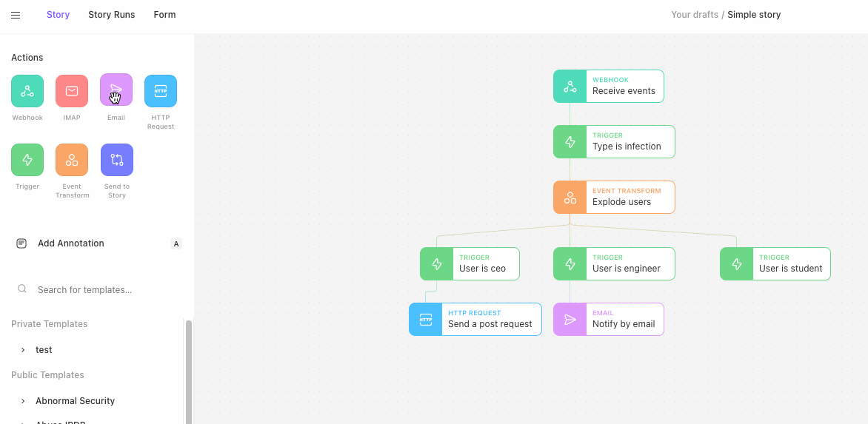This screenshot has width=868, height=424.
Task: Open the Form tab
Action: tap(164, 15)
